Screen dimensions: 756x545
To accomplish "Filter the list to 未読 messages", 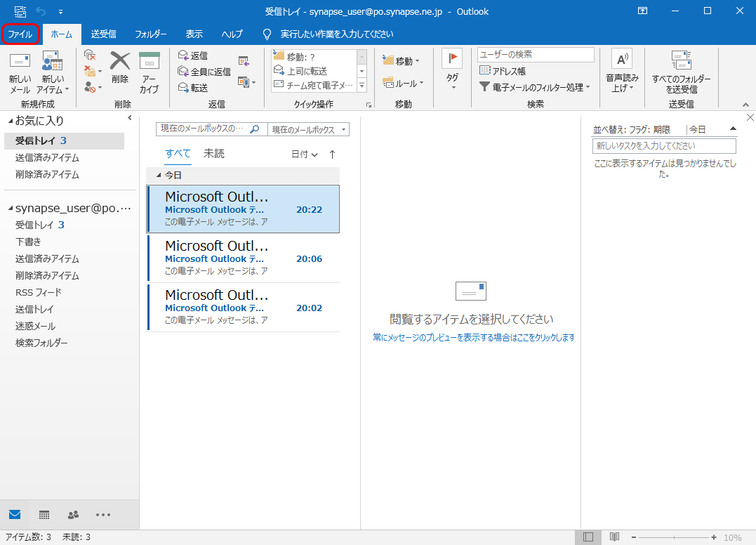I will click(213, 154).
